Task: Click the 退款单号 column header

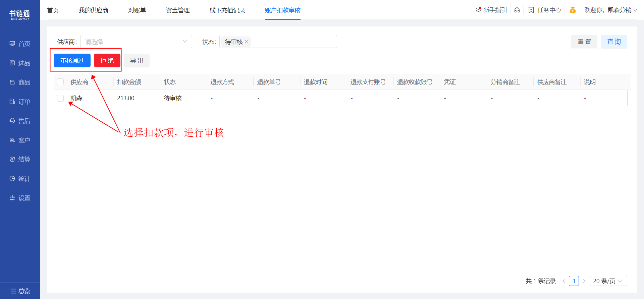Action: (269, 82)
